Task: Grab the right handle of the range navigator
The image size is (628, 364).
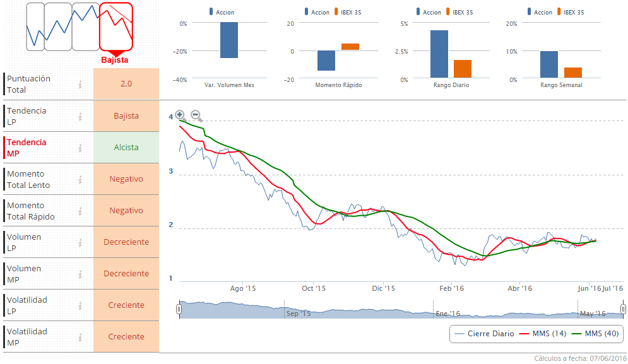Action: pos(623,308)
